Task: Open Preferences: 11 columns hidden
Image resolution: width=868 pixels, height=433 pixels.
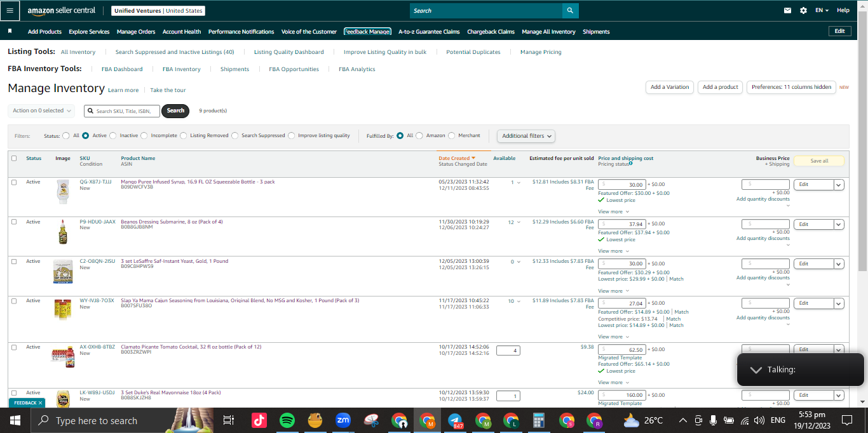Action: 791,87
